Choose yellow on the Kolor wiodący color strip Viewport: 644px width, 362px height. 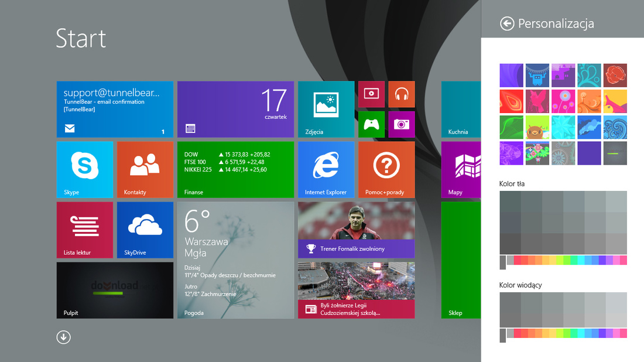click(553, 333)
